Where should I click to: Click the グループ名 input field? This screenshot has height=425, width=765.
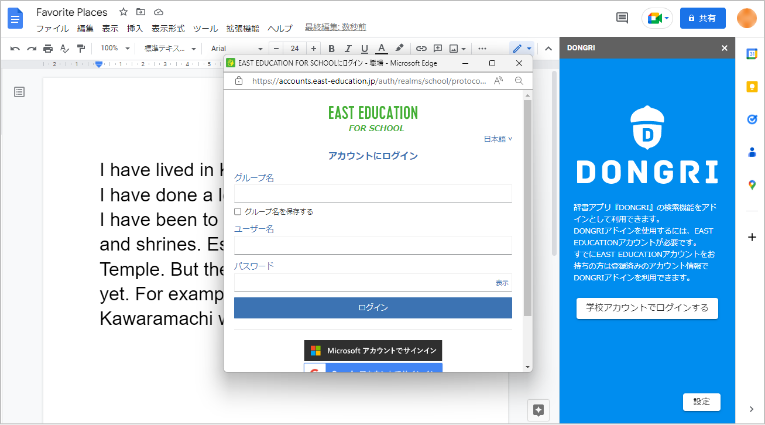[x=373, y=194]
